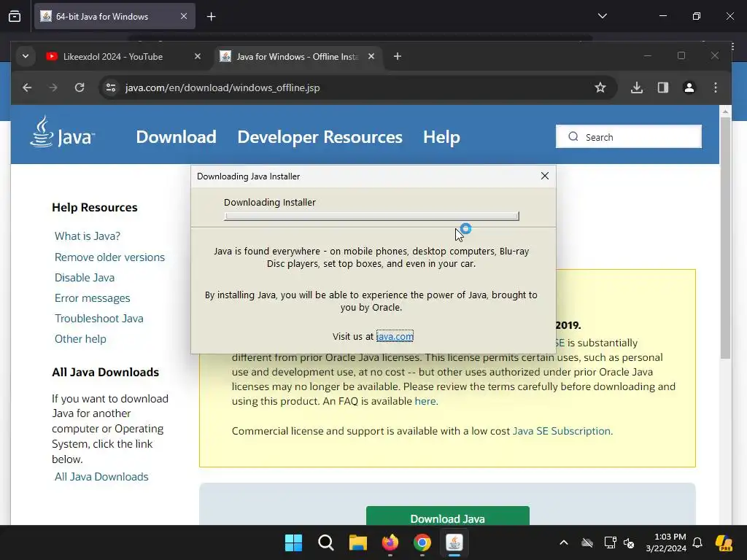Close the 64-bit Java for Windows tab
The image size is (747, 560).
point(184,16)
